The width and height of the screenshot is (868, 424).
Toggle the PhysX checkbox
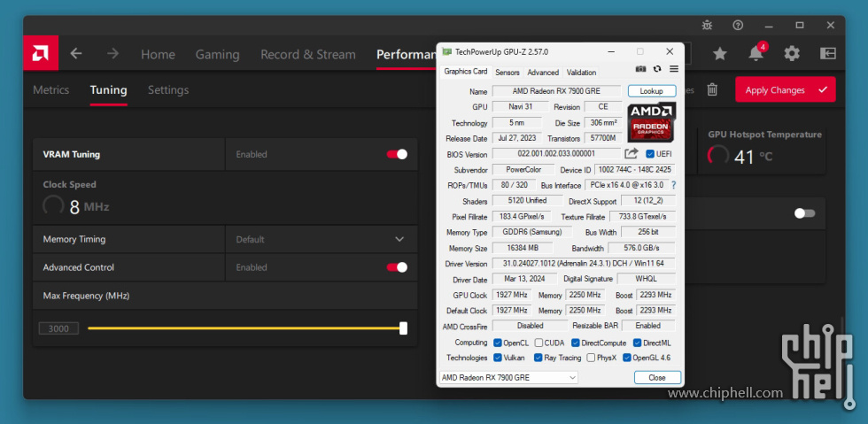click(x=591, y=358)
